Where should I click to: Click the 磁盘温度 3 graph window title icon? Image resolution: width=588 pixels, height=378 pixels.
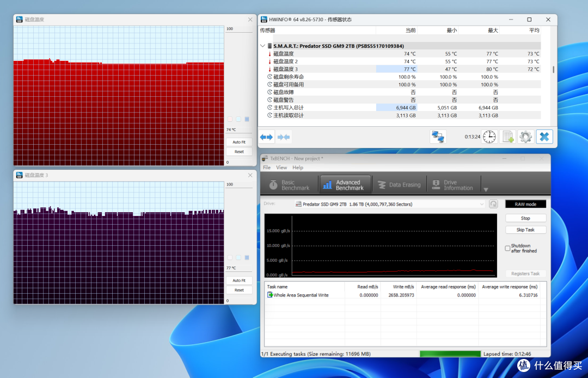[20, 175]
